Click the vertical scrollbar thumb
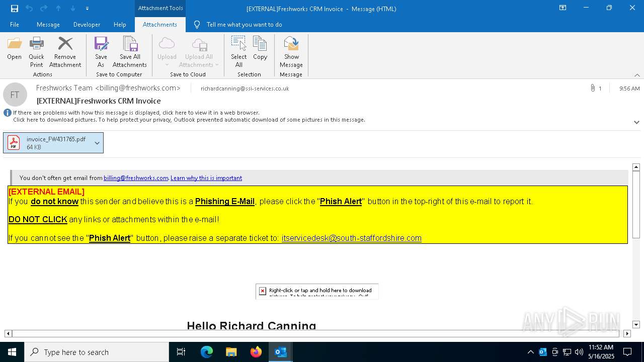This screenshot has width=644, height=362. (636, 205)
